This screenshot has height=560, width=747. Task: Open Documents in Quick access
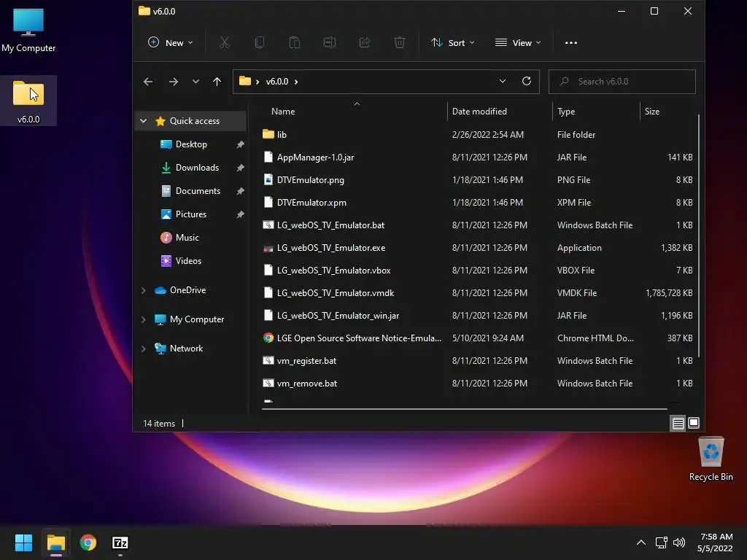pos(198,191)
